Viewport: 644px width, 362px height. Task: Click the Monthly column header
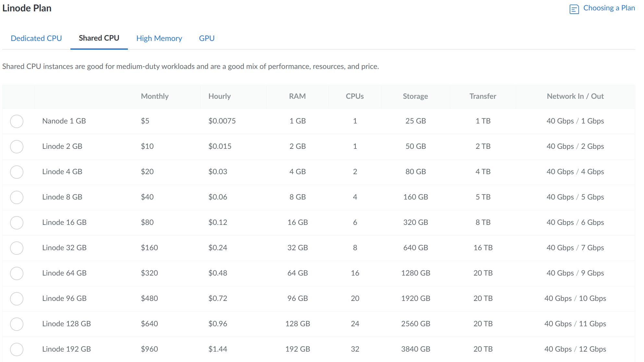pos(155,96)
